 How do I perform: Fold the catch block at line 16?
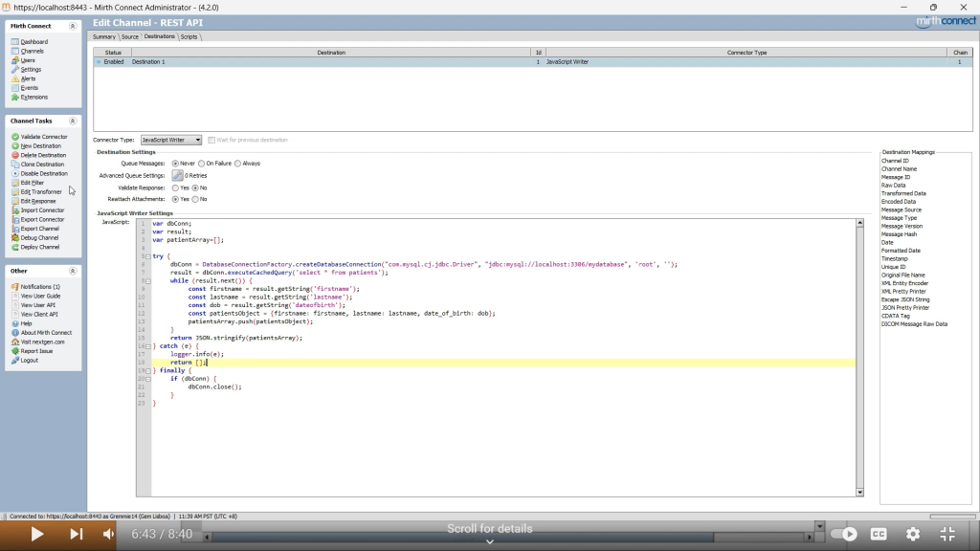[148, 346]
